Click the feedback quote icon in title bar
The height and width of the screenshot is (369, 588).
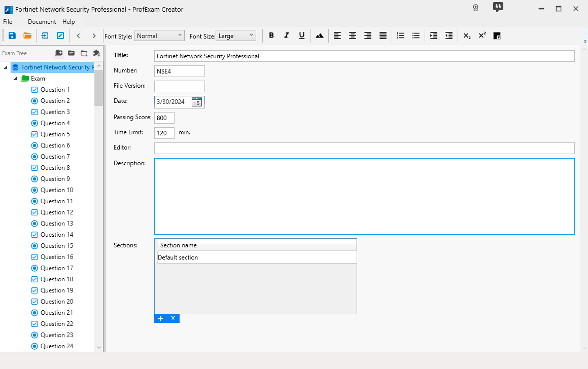(x=498, y=7)
